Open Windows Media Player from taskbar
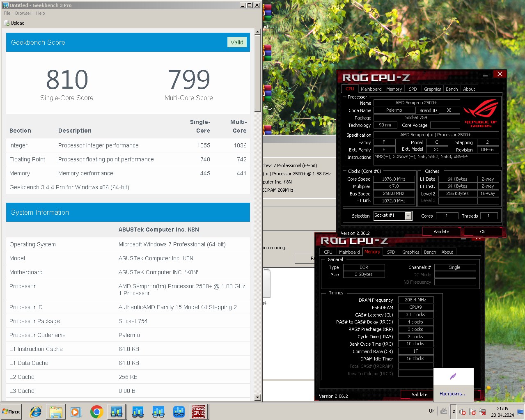525x420 pixels. pos(76,411)
